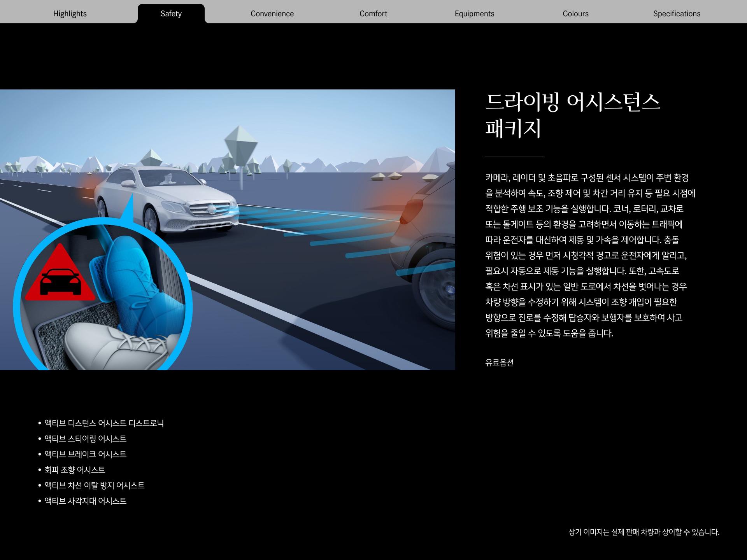Open the Highlights tab
The image size is (747, 560).
pos(70,14)
